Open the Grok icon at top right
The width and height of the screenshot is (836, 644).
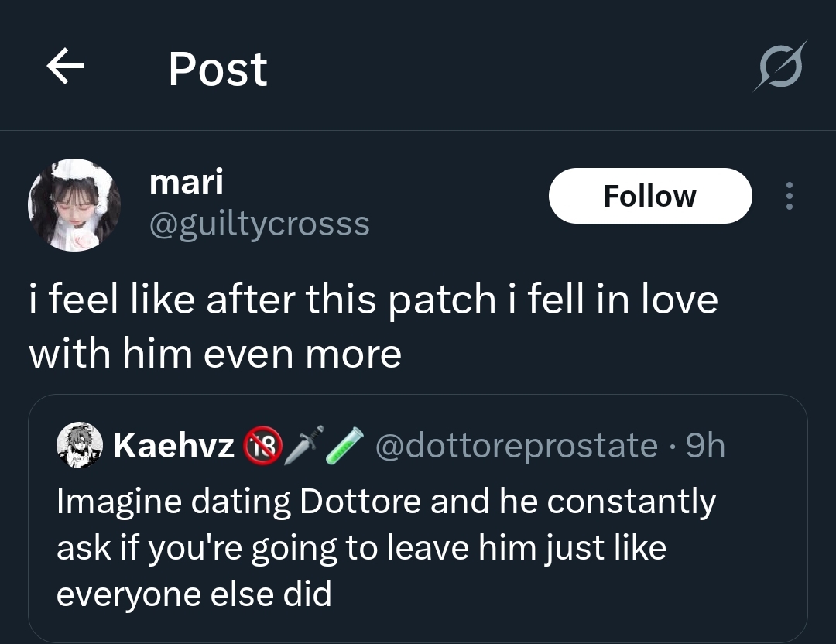(x=779, y=67)
